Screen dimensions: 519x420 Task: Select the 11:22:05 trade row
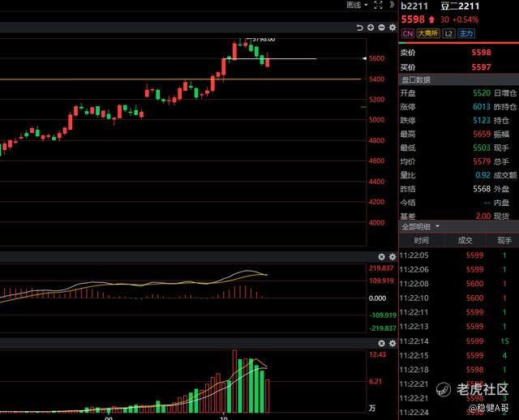pos(458,255)
